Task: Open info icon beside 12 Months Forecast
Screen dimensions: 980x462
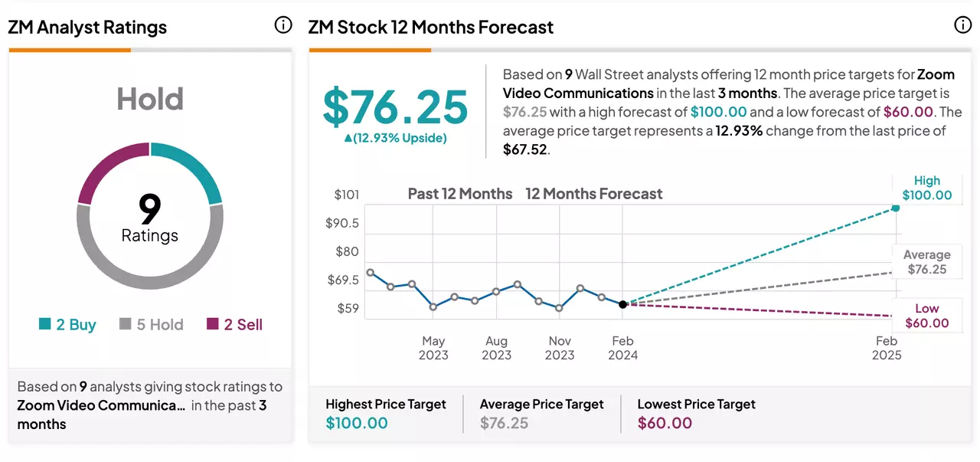Action: pyautogui.click(x=962, y=25)
